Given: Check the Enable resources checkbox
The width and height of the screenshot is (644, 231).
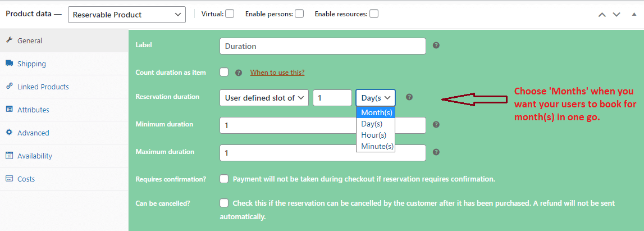Looking at the screenshot, I should coord(374,14).
